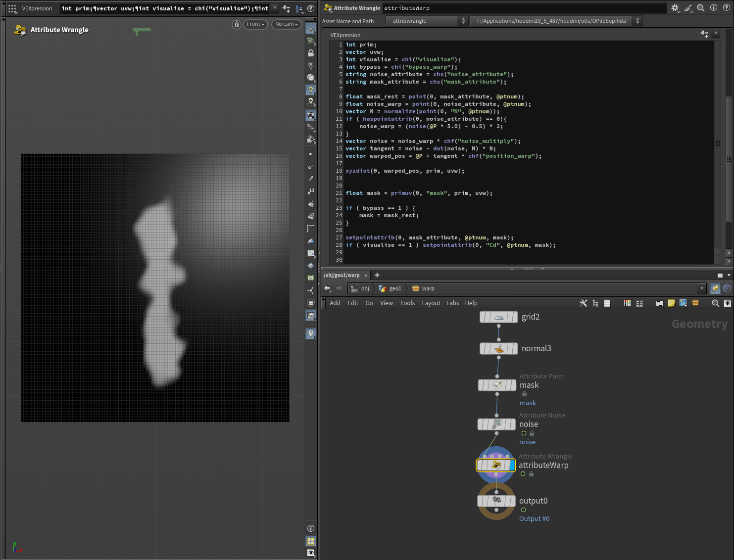
Task: Open the VEXpression field dropdown arrow in viewport bar
Action: (275, 8)
